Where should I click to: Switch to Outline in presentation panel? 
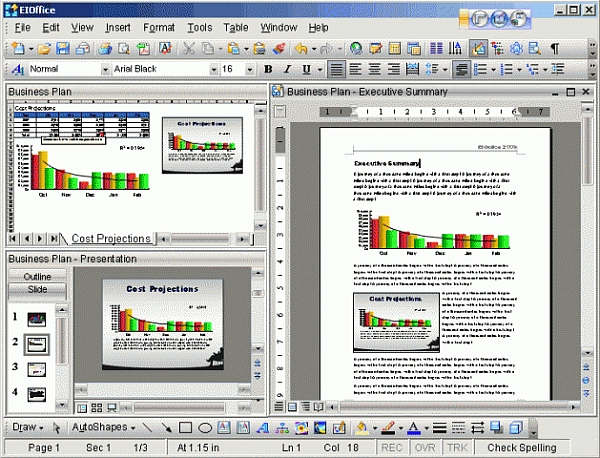(x=37, y=276)
